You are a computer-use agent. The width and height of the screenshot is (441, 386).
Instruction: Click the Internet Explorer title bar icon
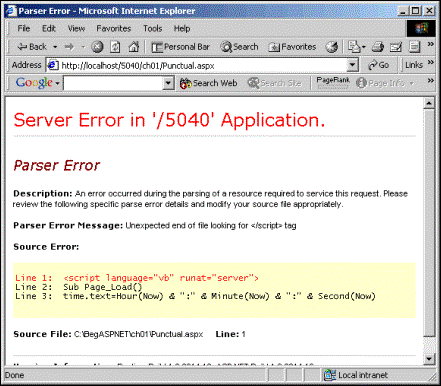tap(11, 11)
